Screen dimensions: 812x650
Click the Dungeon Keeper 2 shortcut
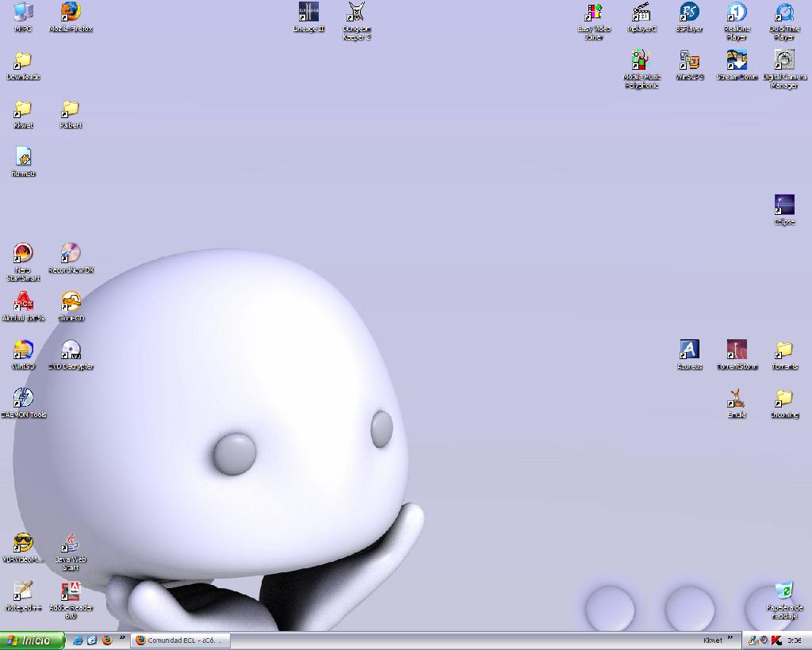point(356,13)
